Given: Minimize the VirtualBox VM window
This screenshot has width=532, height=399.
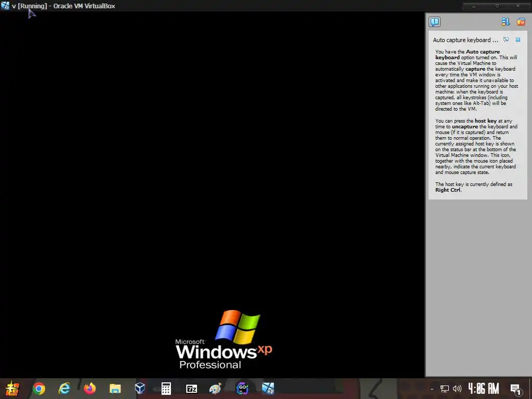Looking at the screenshot, I should pos(474,6).
